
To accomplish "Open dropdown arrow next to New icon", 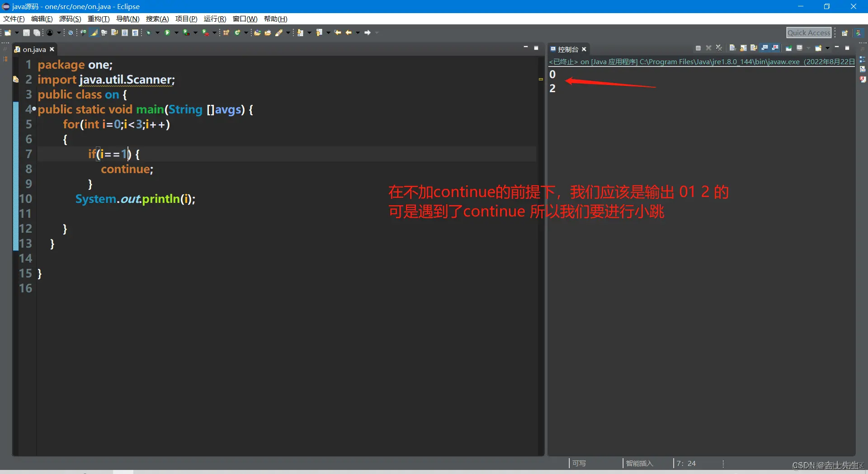I will click(17, 33).
